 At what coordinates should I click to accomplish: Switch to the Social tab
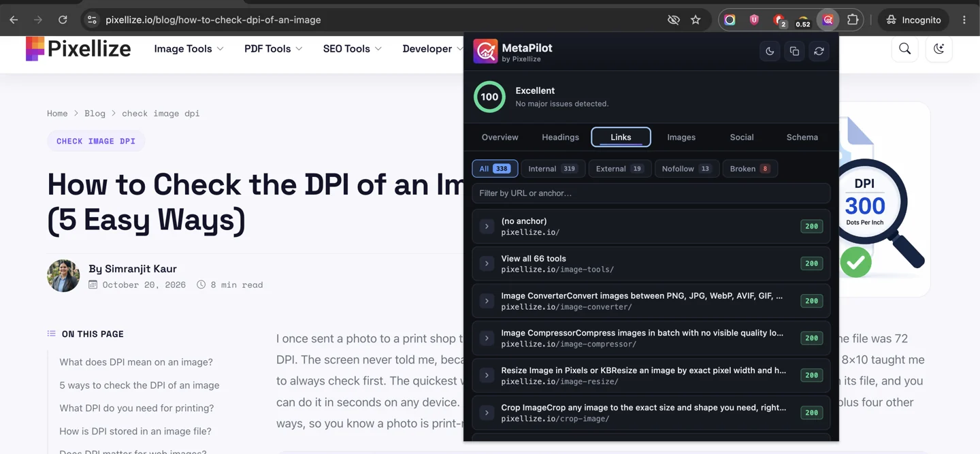point(742,137)
